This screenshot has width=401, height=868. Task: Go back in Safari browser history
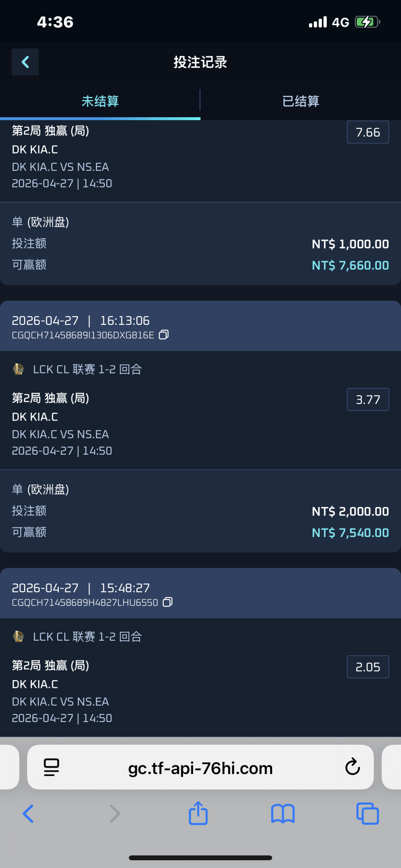coord(28,814)
